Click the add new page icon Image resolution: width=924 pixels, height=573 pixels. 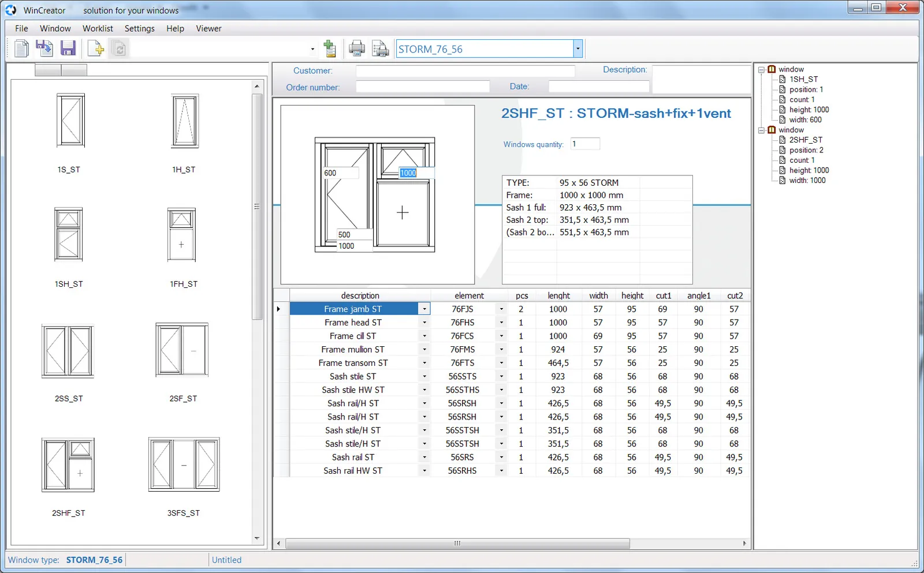click(95, 48)
